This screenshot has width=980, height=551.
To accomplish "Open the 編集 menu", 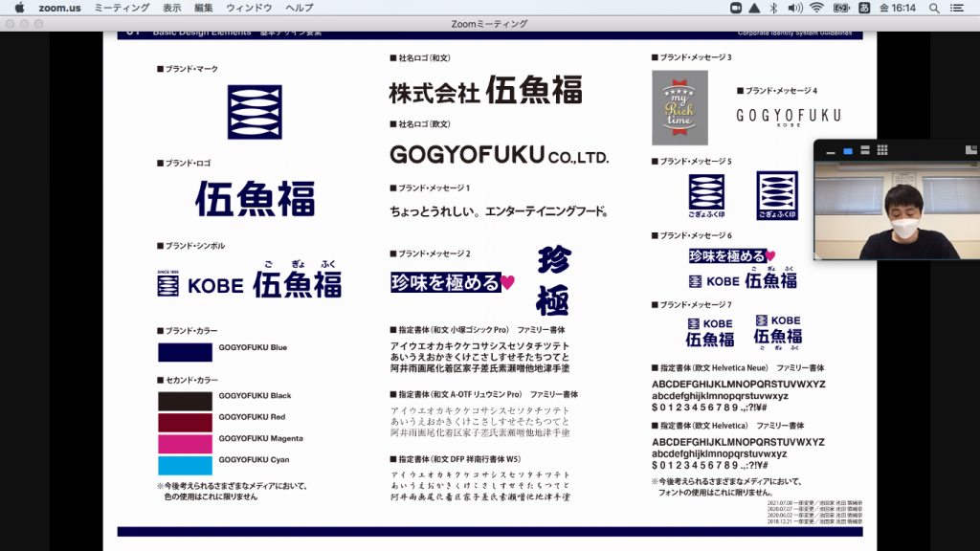I will 204,8.
